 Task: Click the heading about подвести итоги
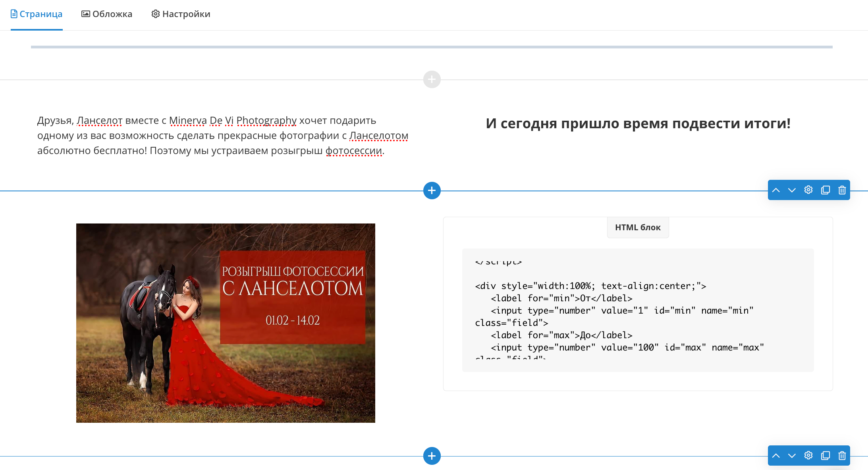tap(638, 123)
